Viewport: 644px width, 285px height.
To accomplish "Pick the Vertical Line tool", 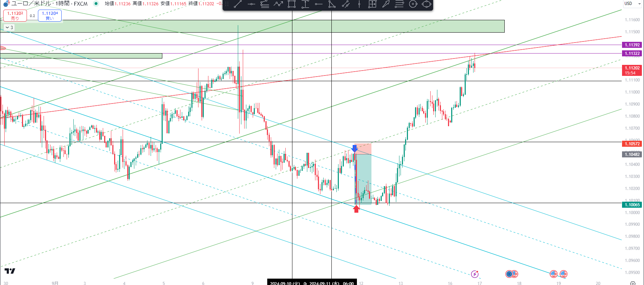I will (x=359, y=4).
